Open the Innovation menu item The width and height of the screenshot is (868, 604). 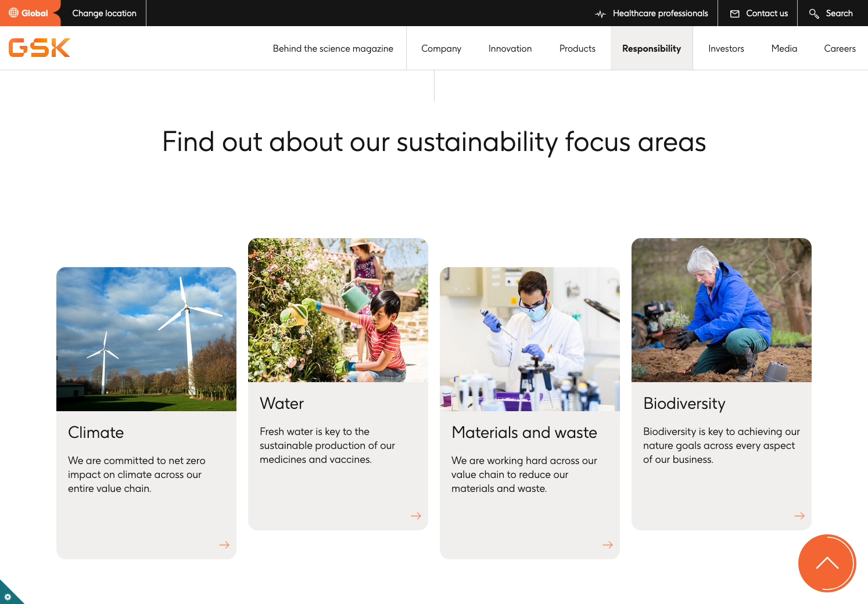click(x=510, y=49)
